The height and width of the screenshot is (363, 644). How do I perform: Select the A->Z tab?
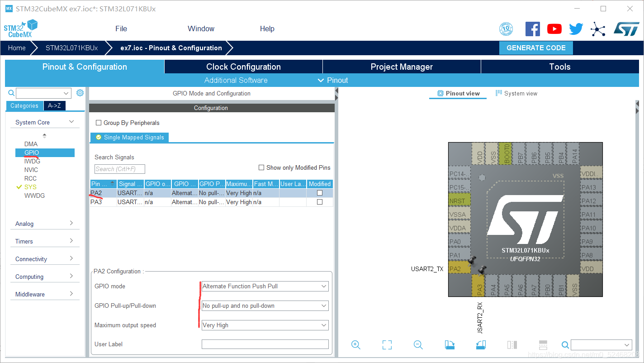tap(54, 105)
